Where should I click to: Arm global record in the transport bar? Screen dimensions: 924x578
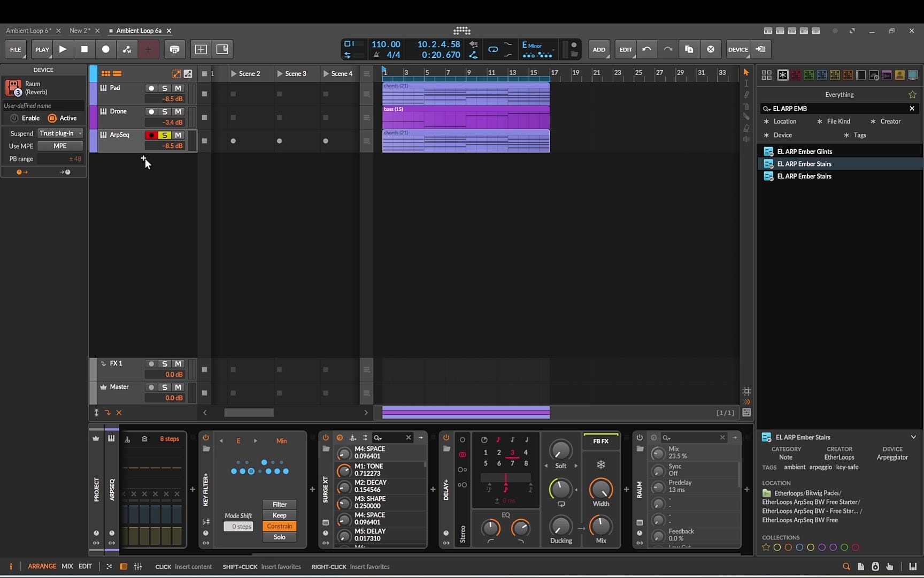click(105, 49)
